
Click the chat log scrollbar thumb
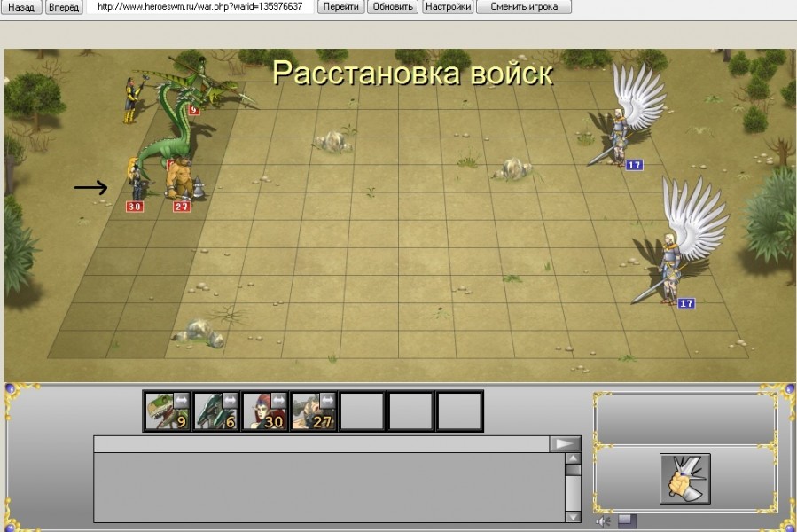[573, 469]
